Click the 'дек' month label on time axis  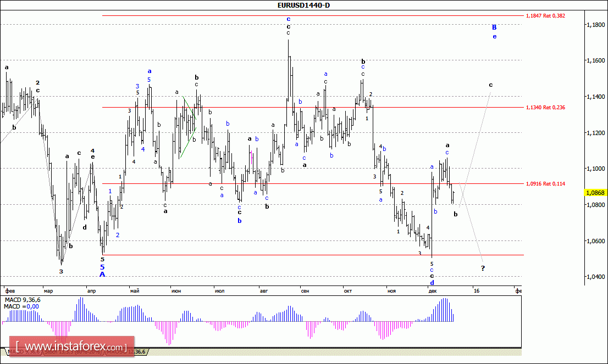(433, 291)
